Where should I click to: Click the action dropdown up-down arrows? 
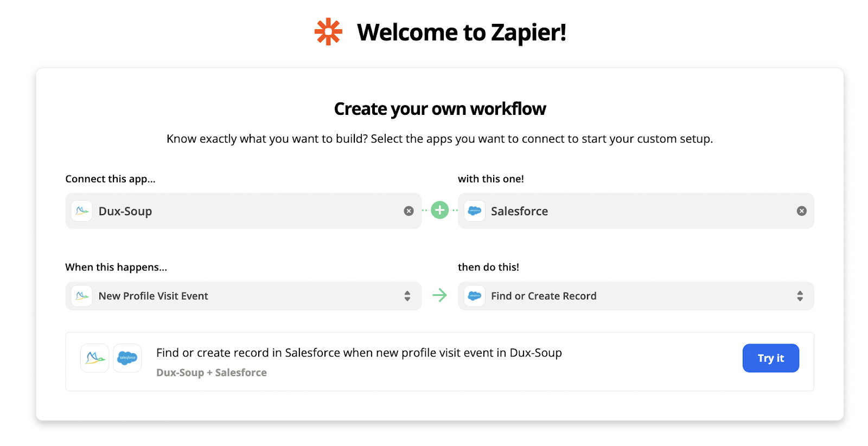click(x=800, y=296)
